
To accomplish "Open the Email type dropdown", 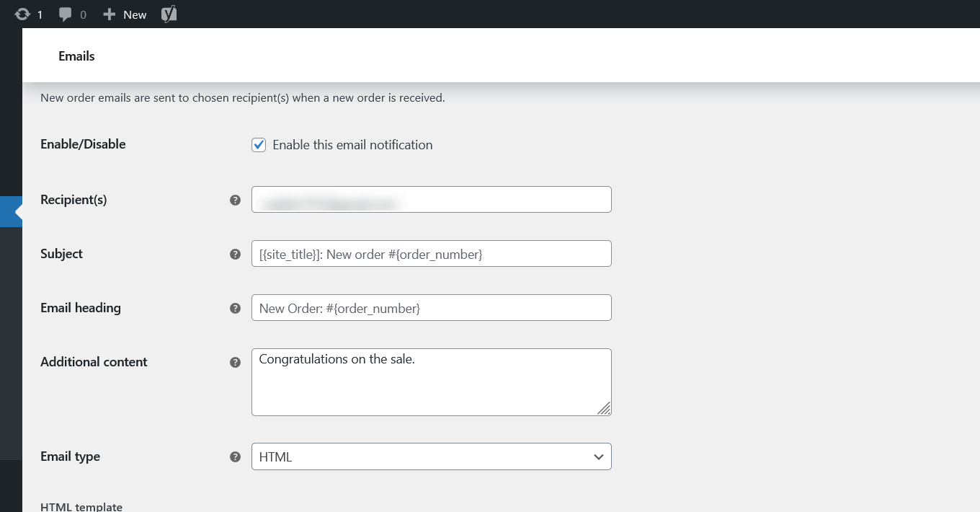I will click(431, 456).
